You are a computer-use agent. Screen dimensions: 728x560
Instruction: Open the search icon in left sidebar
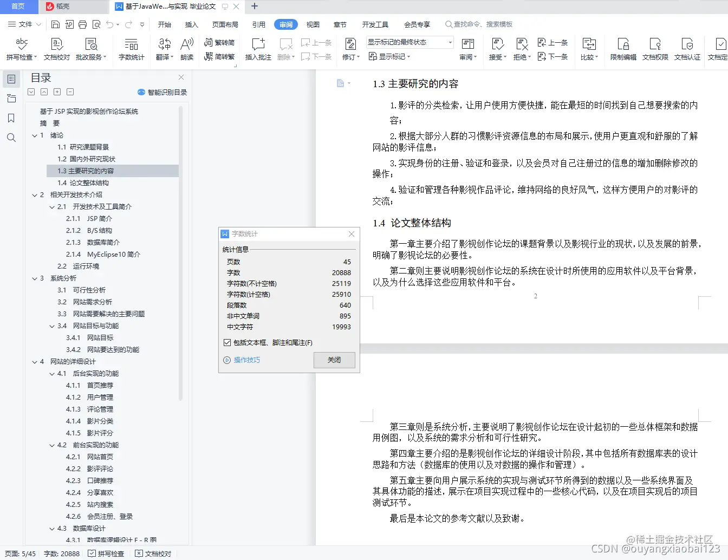(x=11, y=138)
